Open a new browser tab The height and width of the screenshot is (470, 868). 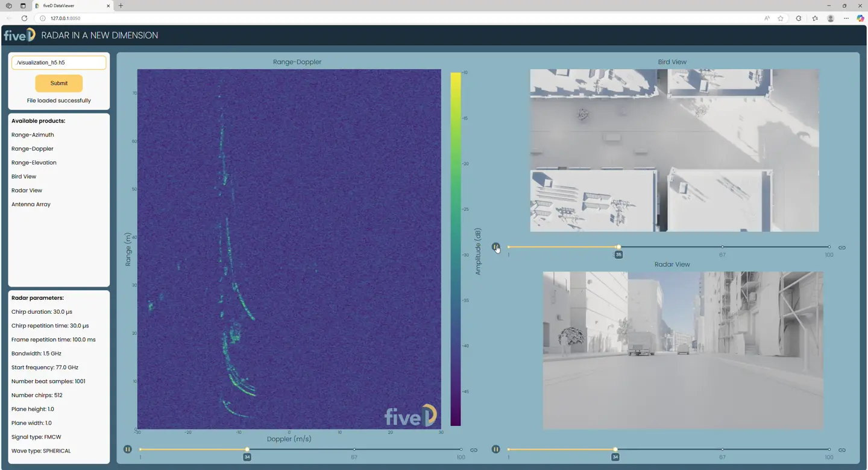121,5
